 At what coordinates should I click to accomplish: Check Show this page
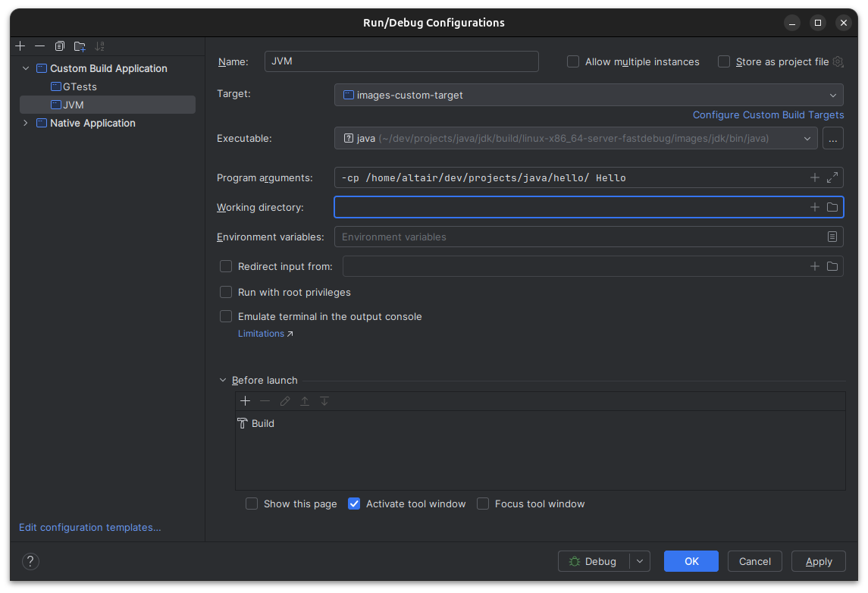(x=252, y=504)
